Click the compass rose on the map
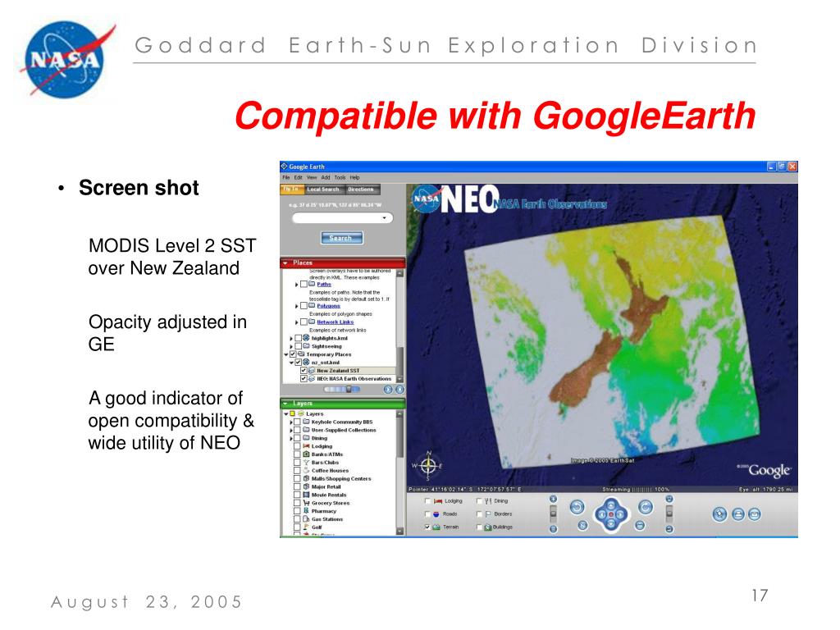This screenshot has height=630, width=840. (x=427, y=466)
